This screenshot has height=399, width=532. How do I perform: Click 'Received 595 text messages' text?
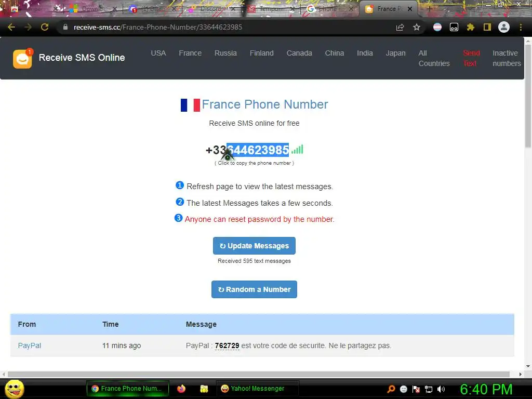click(x=254, y=261)
